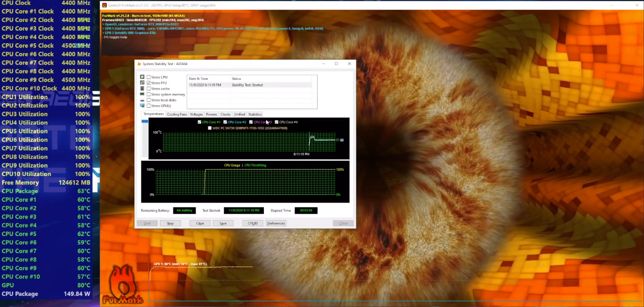This screenshot has width=644, height=307.
Task: Click the local disks drive icon
Action: tap(142, 100)
